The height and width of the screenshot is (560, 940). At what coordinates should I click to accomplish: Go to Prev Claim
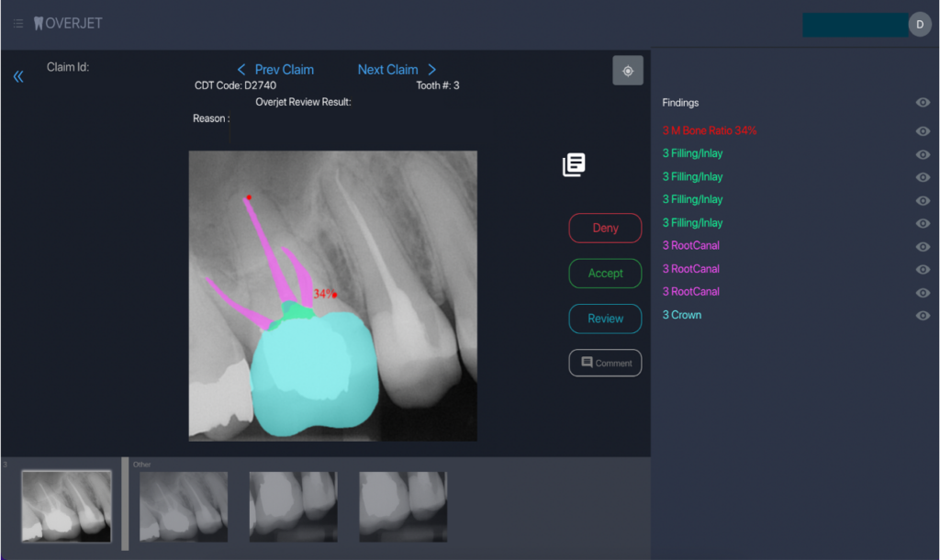275,70
